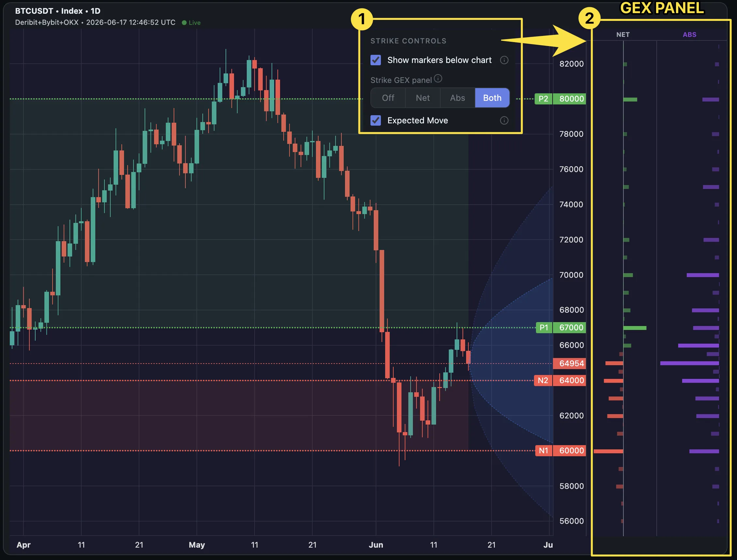Click the purple ABS bar at 66000
Screen dimensions: 737x560
[698, 346]
